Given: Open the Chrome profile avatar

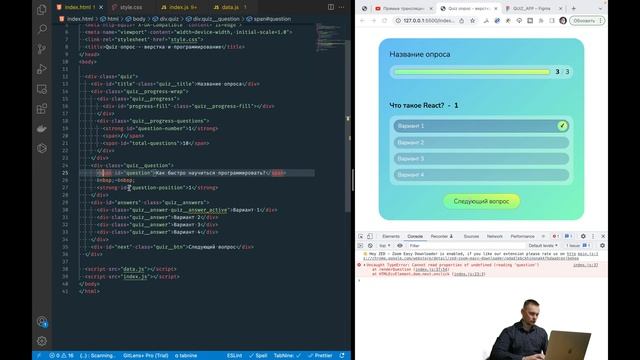Looking at the screenshot, I should [563, 20].
